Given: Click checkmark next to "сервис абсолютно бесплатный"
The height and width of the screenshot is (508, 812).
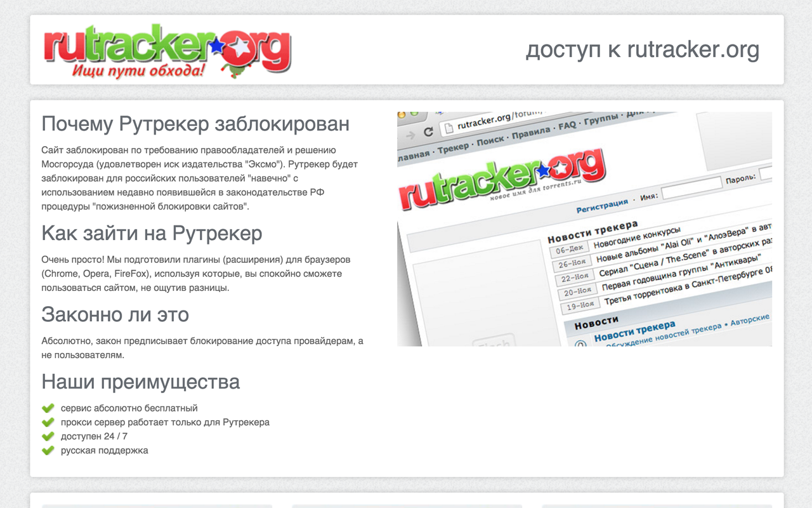Looking at the screenshot, I should 48,408.
